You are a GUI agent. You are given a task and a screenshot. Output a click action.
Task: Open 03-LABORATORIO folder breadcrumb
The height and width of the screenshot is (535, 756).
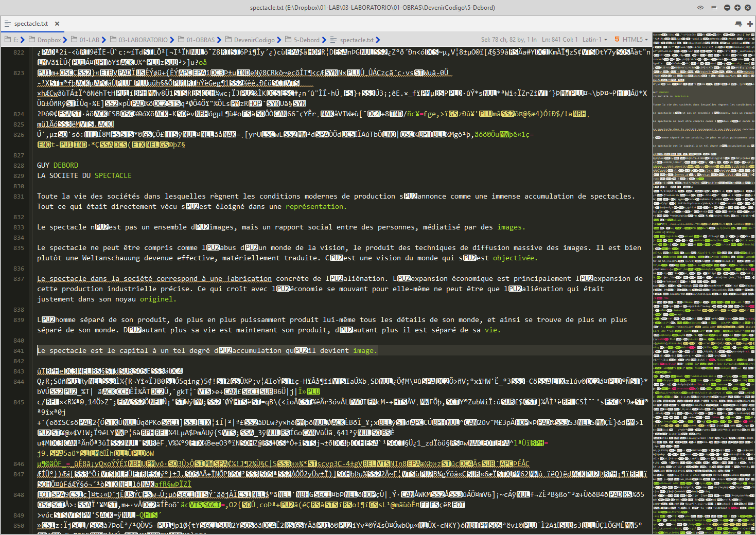coord(143,40)
